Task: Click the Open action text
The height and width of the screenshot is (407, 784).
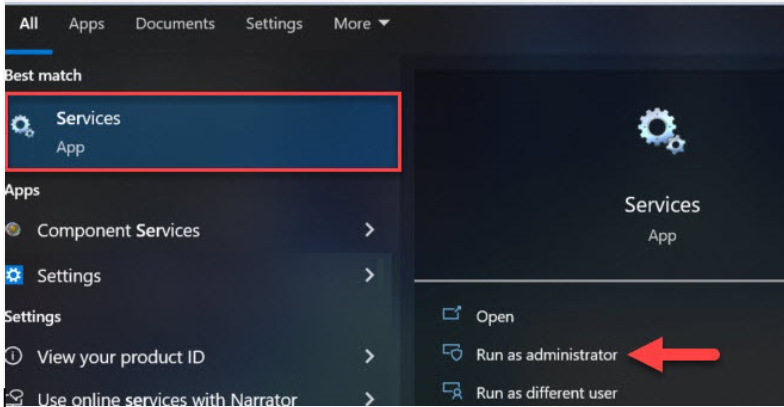Action: click(x=495, y=316)
